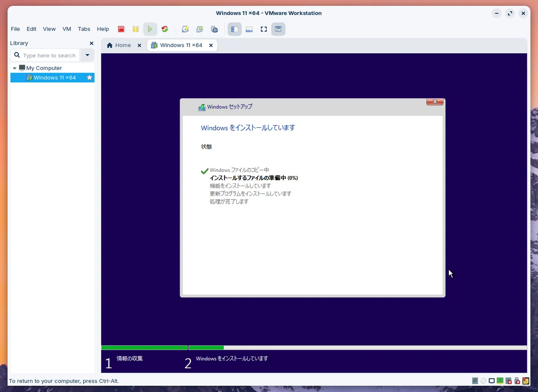Toggle the library sidebar view icon
This screenshot has width=538, height=392.
tap(234, 29)
